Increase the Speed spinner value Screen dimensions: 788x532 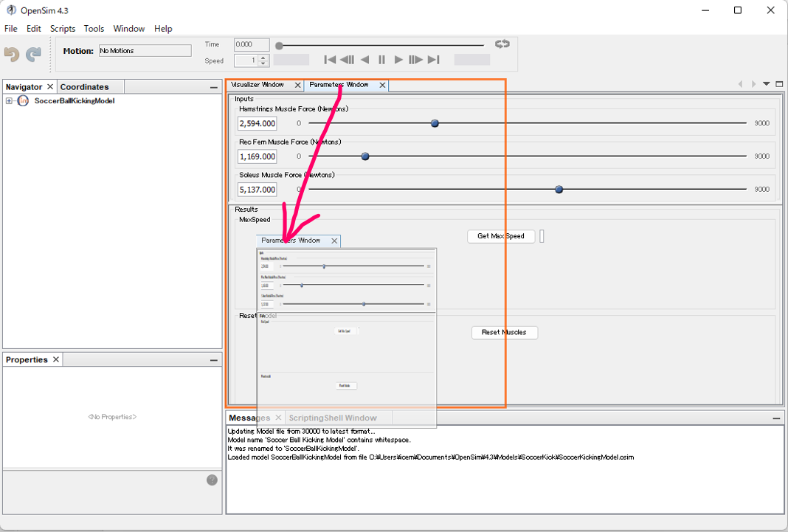pos(263,58)
